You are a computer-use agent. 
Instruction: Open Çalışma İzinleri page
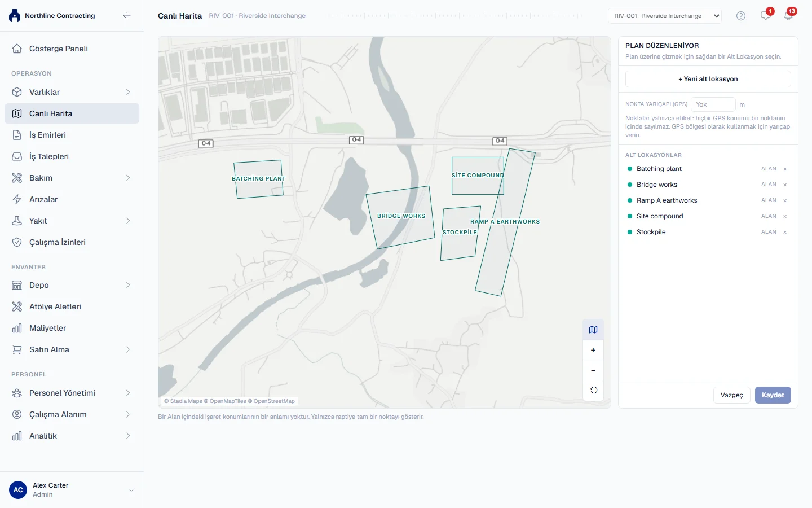(x=72, y=242)
